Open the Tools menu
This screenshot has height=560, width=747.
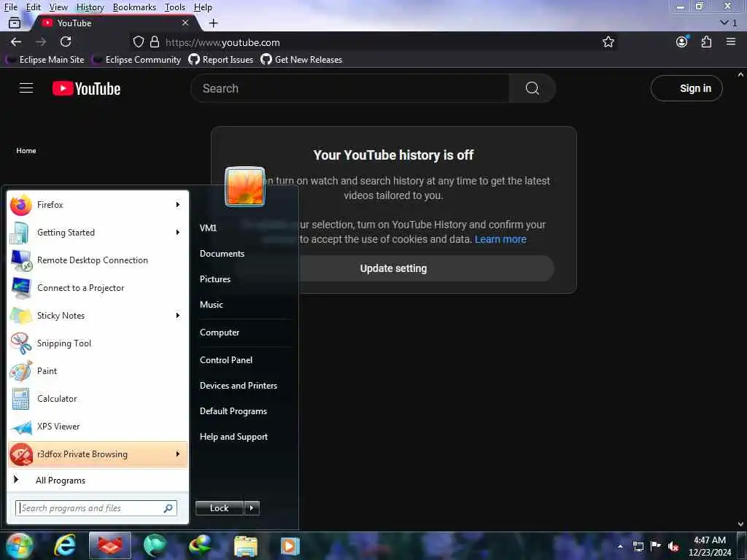click(x=175, y=7)
